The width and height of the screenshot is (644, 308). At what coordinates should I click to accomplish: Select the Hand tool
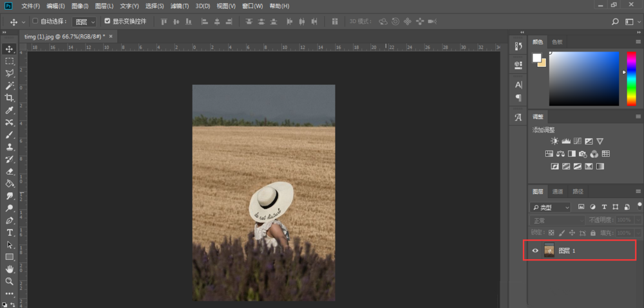click(x=10, y=269)
